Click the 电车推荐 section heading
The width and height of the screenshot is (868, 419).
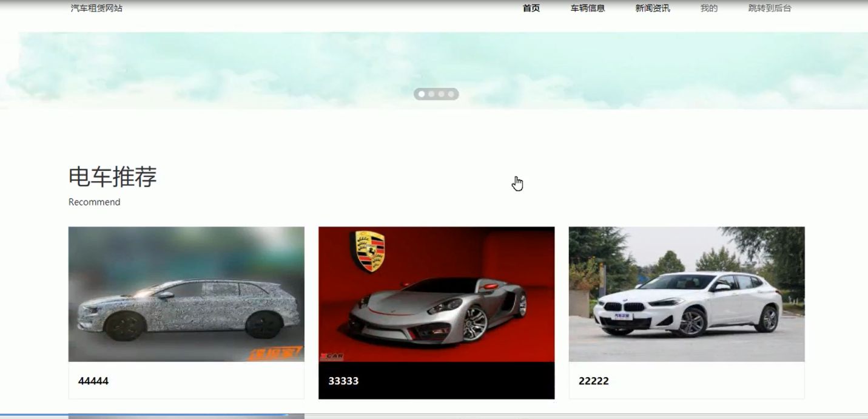coord(113,177)
